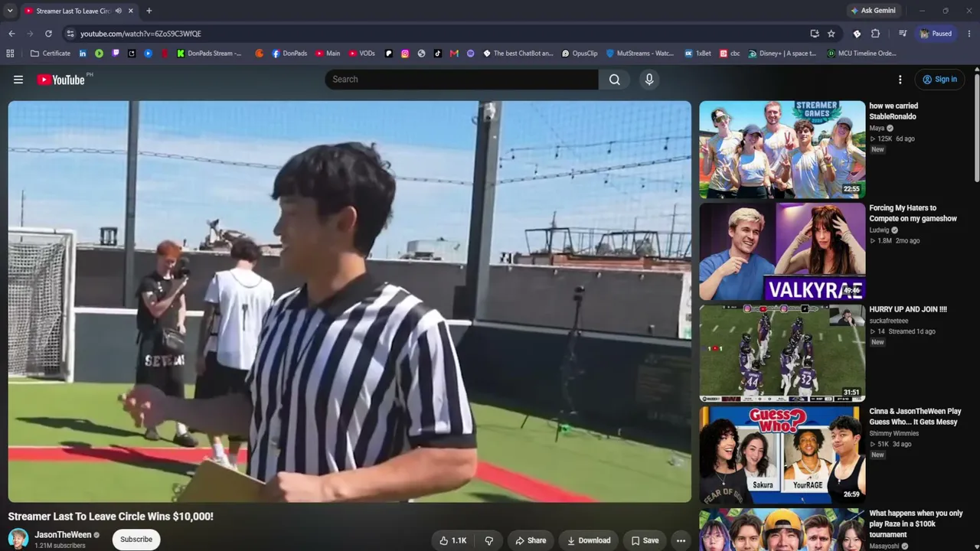
Task: Pause or play the main video player
Action: [350, 302]
